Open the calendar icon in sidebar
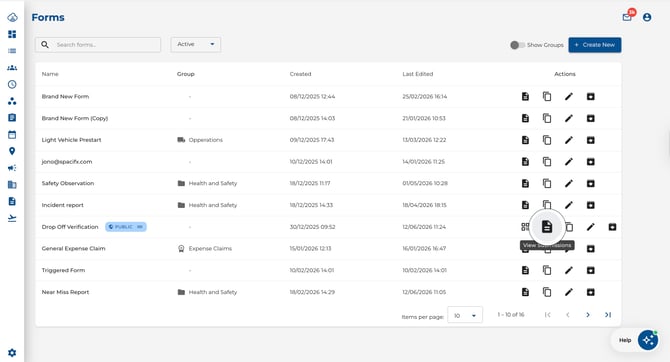This screenshot has width=670, height=362. click(x=12, y=135)
